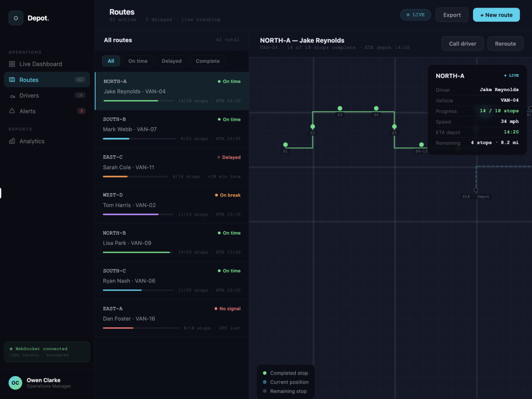Click the red 3 badge on Alerts

coord(81,111)
